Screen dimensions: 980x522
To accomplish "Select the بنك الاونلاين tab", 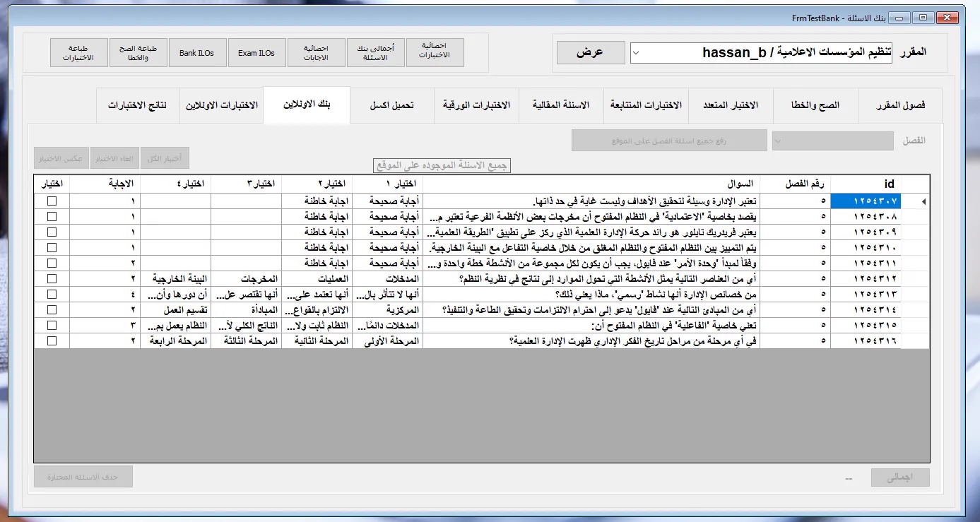I will click(x=307, y=105).
